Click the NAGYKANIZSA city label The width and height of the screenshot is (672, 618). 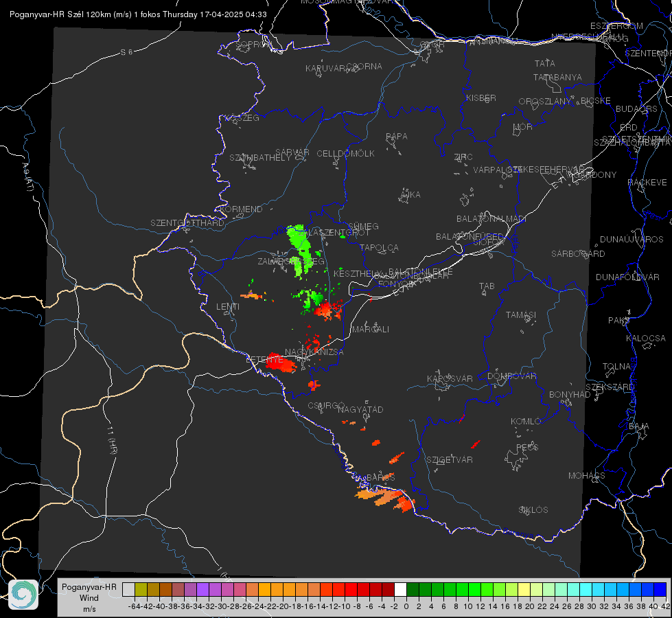click(x=314, y=352)
